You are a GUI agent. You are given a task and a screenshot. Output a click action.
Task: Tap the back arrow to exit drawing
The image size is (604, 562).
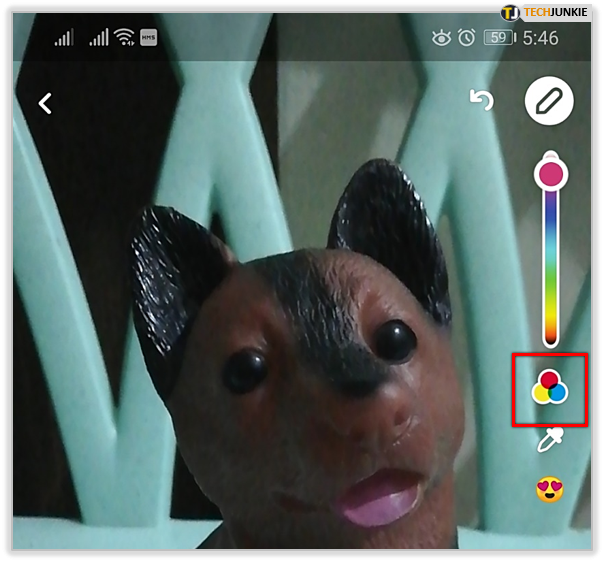(x=45, y=102)
